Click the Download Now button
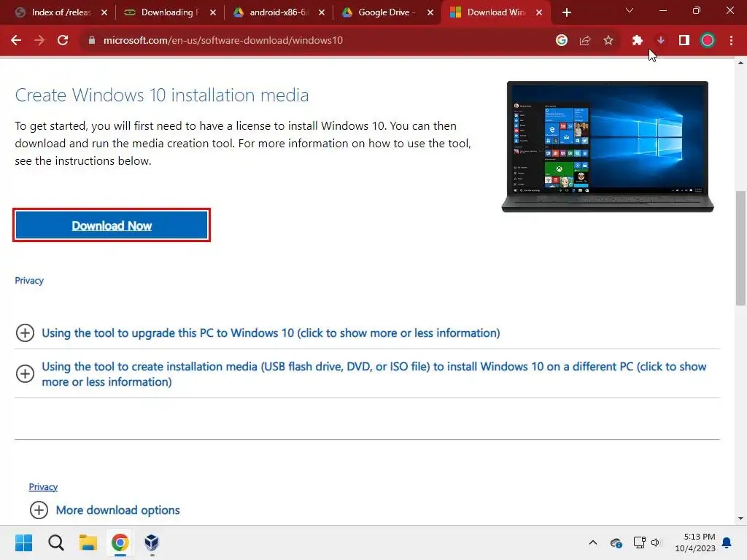 pyautogui.click(x=112, y=225)
